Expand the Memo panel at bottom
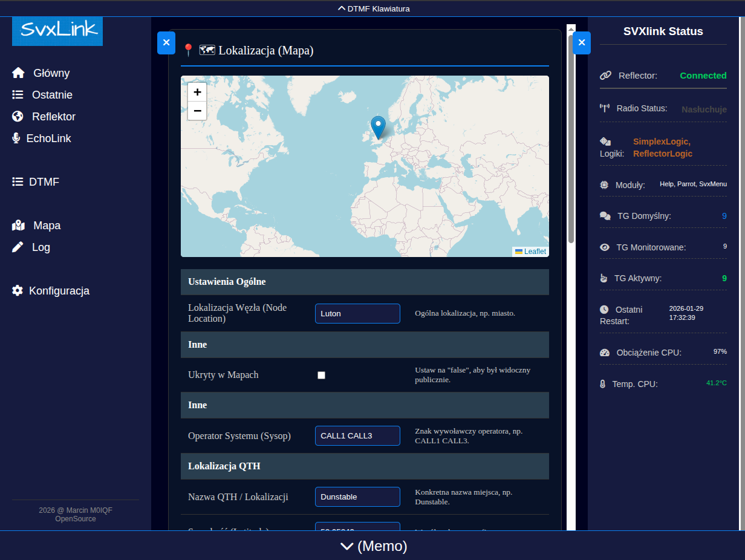This screenshot has width=745, height=560. pos(372,546)
